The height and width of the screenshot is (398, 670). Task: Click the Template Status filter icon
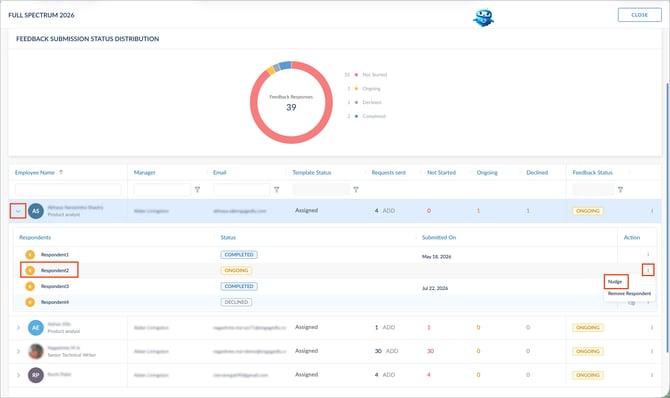pyautogui.click(x=356, y=189)
